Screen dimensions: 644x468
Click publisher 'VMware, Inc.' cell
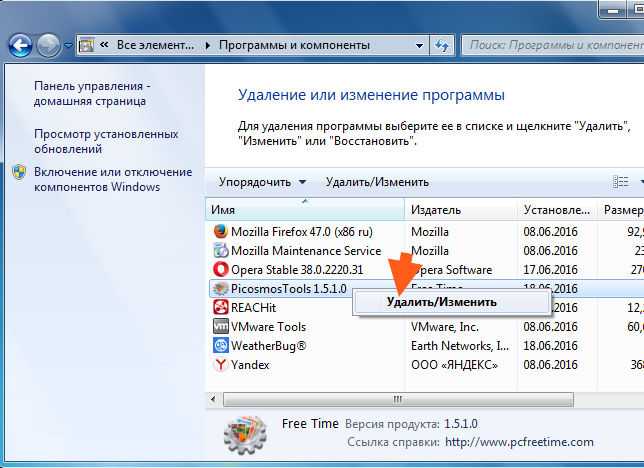(x=445, y=327)
